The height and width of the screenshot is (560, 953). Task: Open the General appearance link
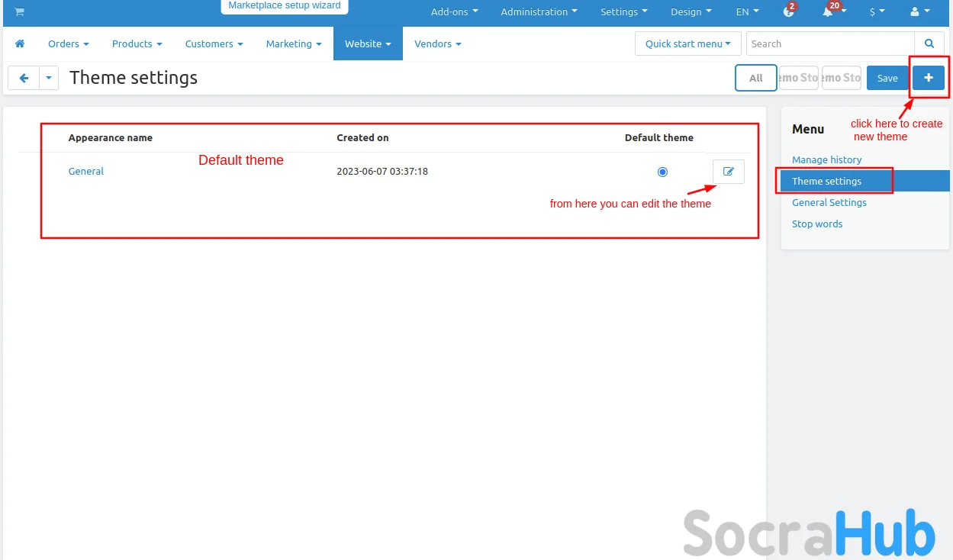click(x=86, y=172)
